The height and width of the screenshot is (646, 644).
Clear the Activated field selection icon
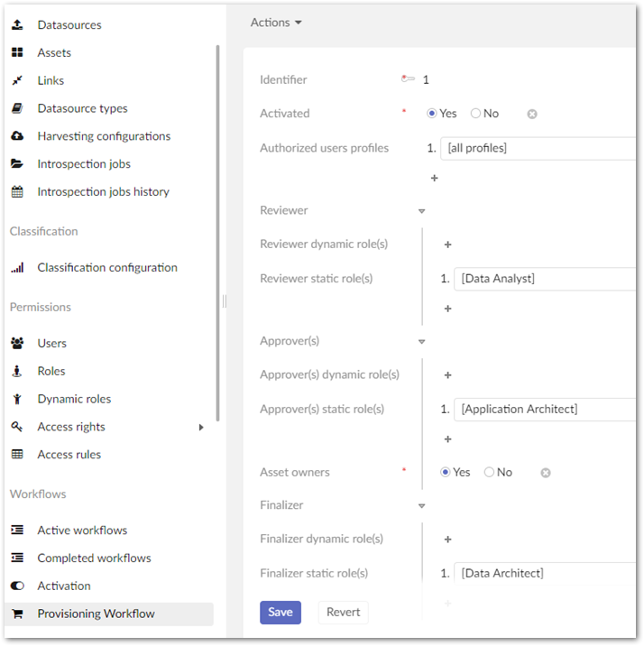click(x=532, y=114)
